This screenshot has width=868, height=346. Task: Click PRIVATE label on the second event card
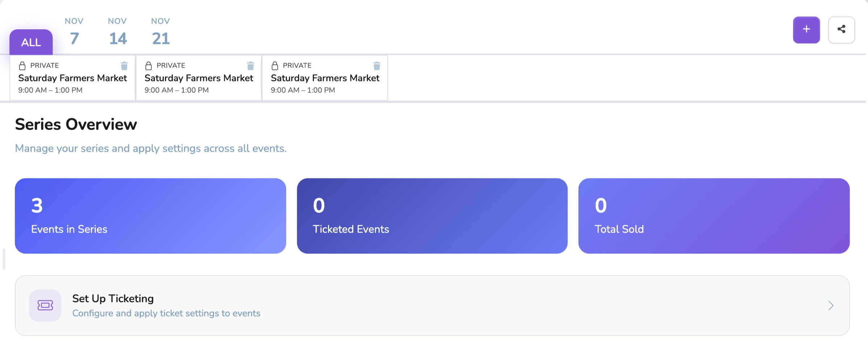[171, 65]
